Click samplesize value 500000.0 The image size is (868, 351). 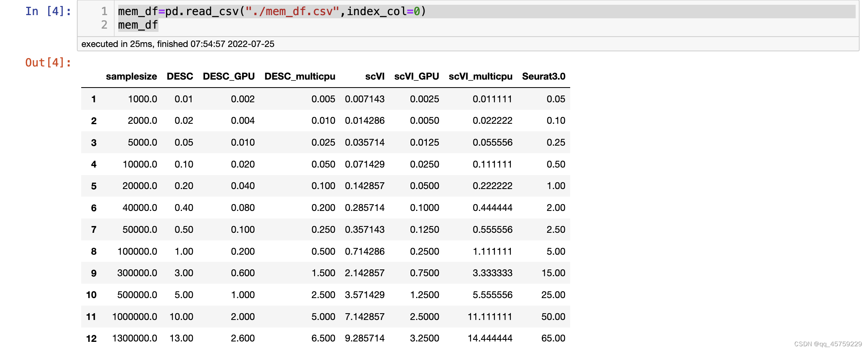click(x=137, y=295)
